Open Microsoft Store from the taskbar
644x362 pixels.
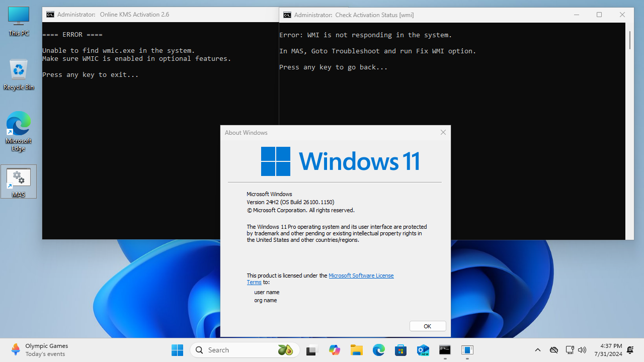(401, 350)
